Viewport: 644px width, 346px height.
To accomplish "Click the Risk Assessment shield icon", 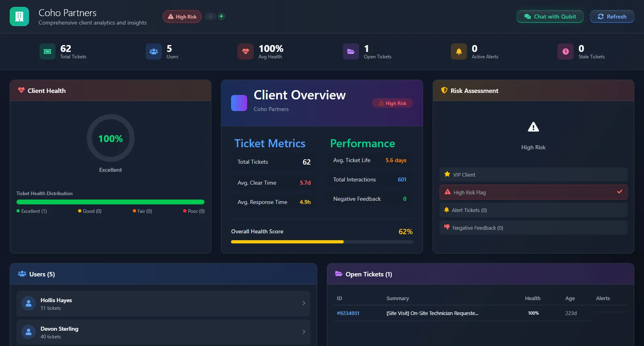I will 444,91.
